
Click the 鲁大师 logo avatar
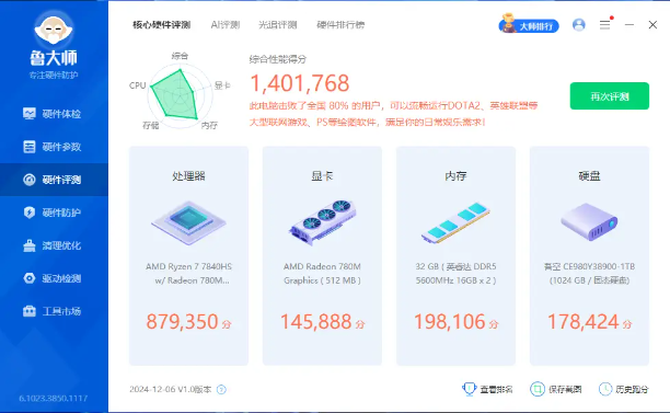(x=53, y=29)
